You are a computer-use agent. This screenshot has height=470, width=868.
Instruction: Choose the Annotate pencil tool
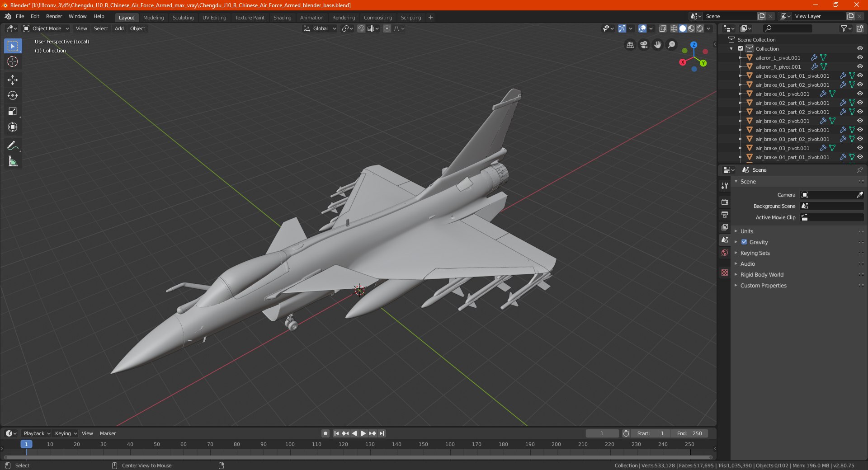coord(13,146)
